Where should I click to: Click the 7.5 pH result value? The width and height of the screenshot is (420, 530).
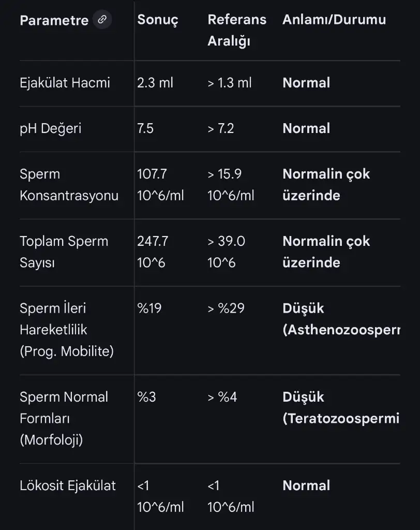pos(145,128)
